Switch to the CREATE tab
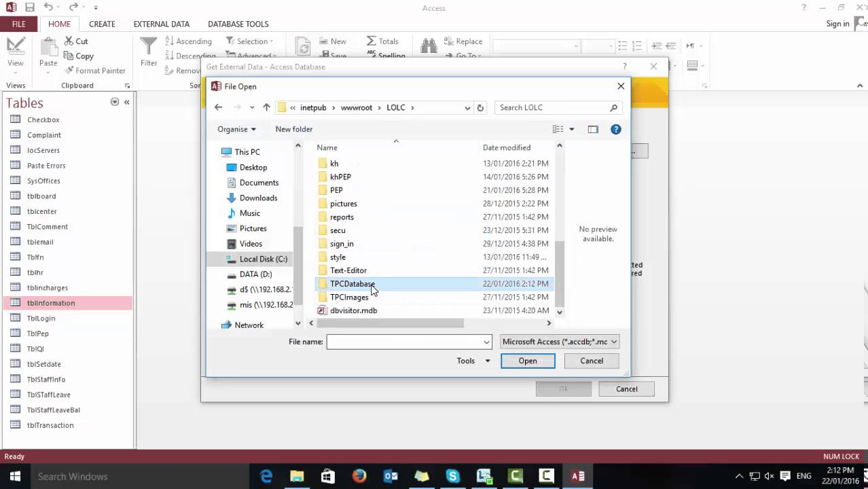The height and width of the screenshot is (489, 868). (x=102, y=24)
